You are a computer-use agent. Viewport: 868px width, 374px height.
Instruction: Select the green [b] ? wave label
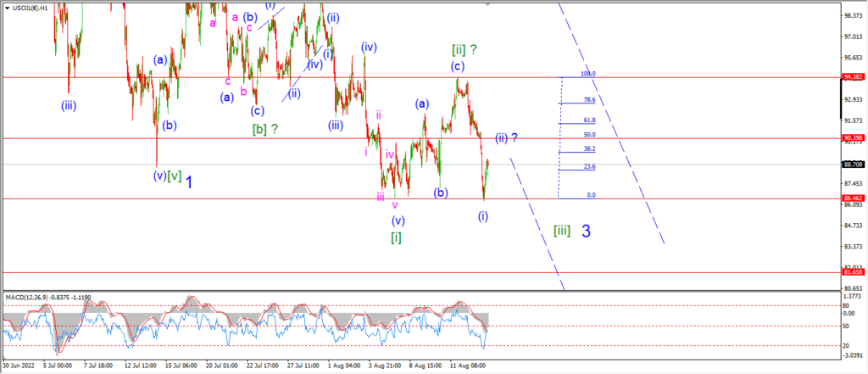click(x=265, y=129)
